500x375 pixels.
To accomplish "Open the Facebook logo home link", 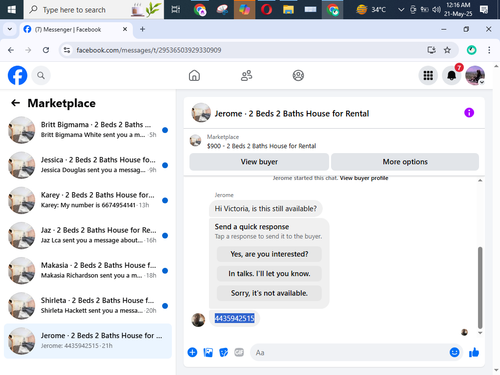I will (x=17, y=75).
